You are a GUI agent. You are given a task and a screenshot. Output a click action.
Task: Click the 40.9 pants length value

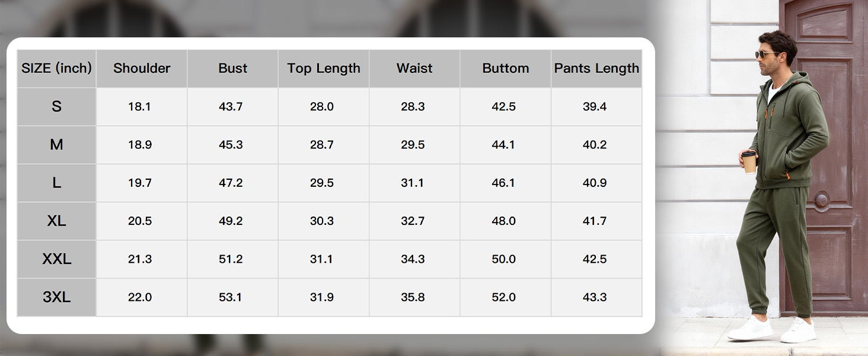tap(595, 183)
